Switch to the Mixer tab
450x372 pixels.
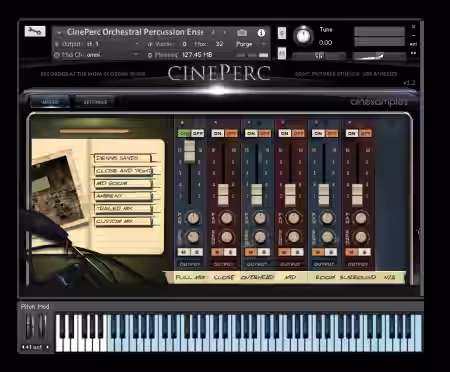click(50, 102)
